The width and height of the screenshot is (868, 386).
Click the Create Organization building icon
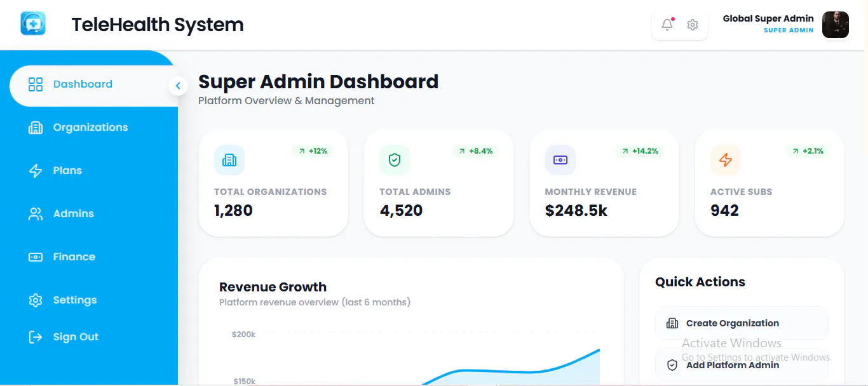[672, 323]
